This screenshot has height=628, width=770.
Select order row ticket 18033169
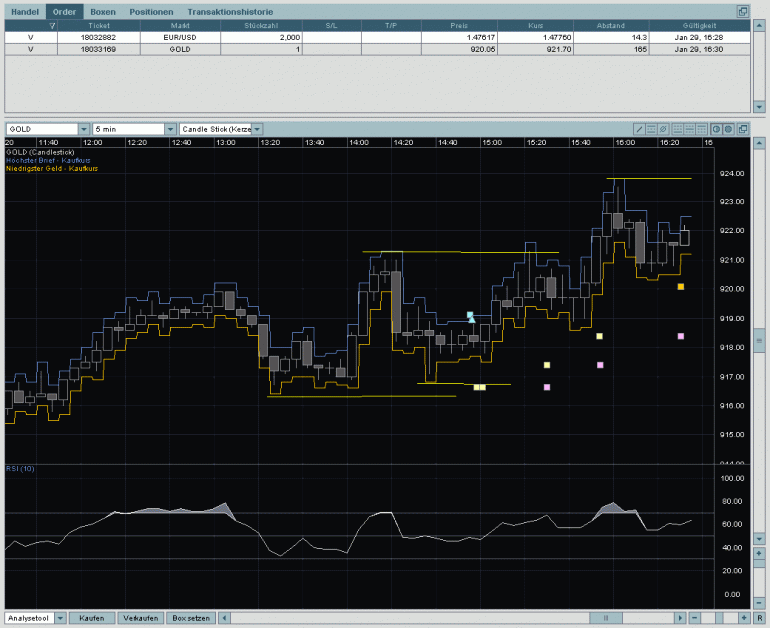(x=377, y=49)
